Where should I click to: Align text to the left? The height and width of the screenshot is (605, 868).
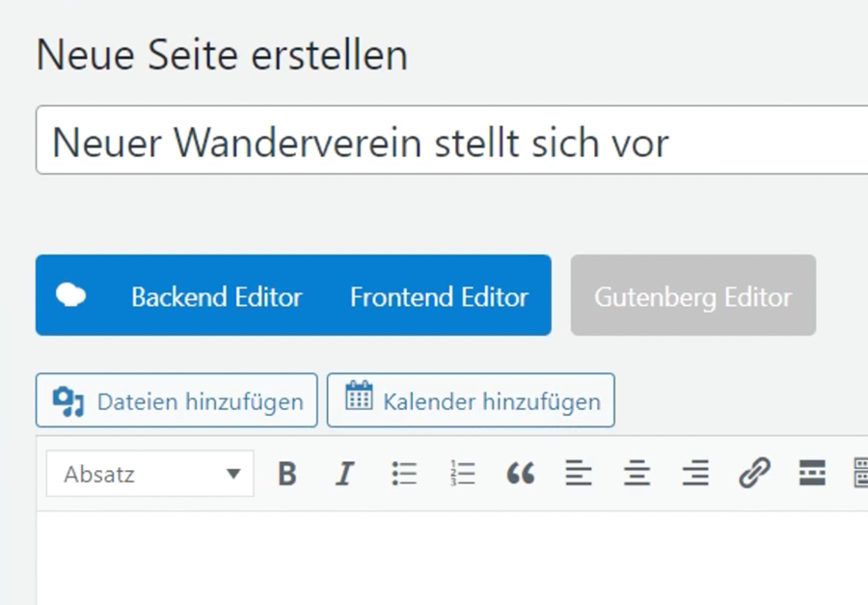(x=579, y=474)
